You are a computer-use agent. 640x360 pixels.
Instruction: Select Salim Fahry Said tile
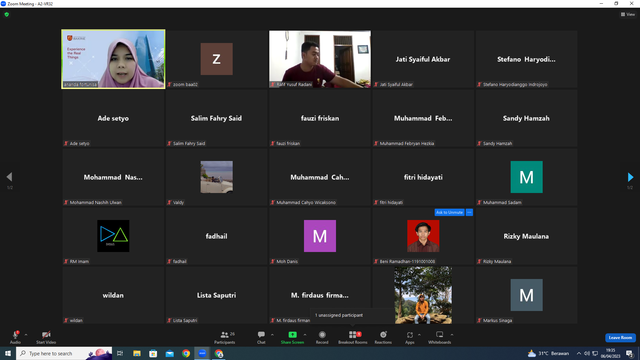[x=217, y=118]
